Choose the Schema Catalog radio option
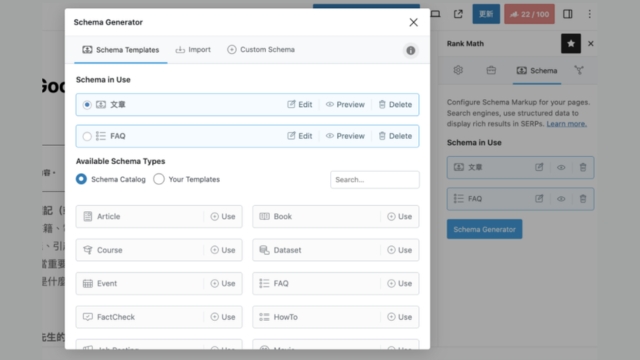This screenshot has height=360, width=640. (x=81, y=179)
